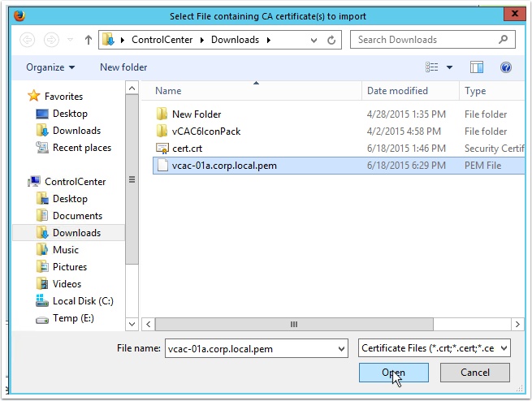Open the Certificate Files type filter
Screen dimensions: 532x401
click(x=435, y=348)
